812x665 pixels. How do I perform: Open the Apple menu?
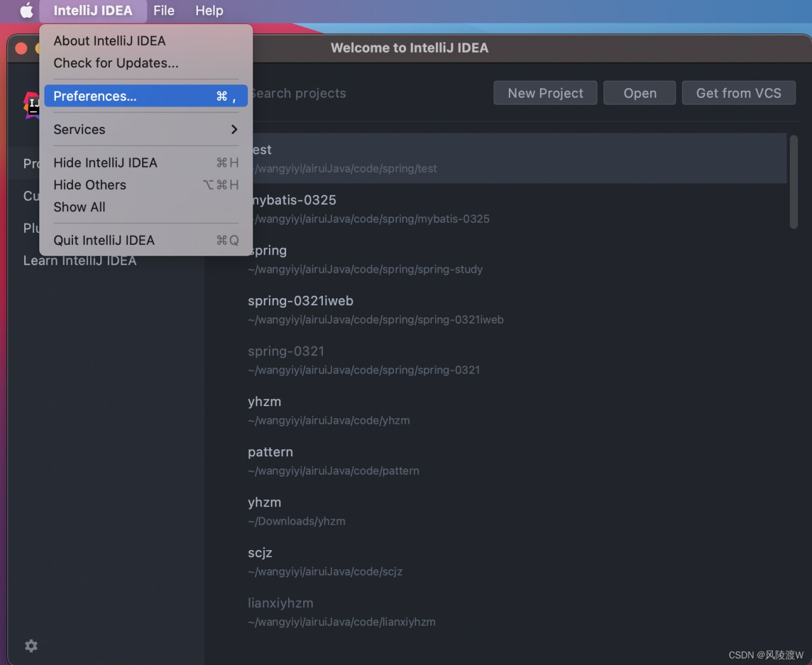tap(26, 11)
